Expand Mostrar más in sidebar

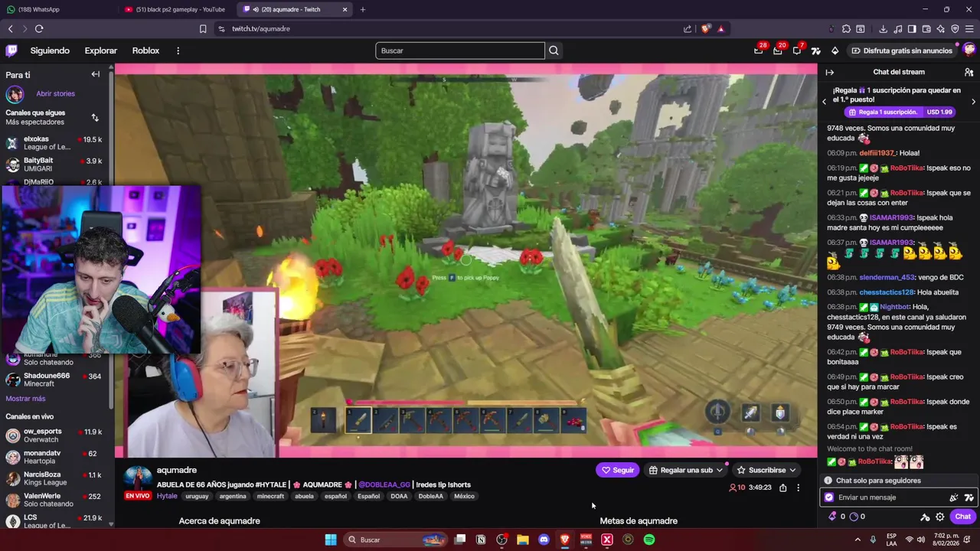pos(25,399)
